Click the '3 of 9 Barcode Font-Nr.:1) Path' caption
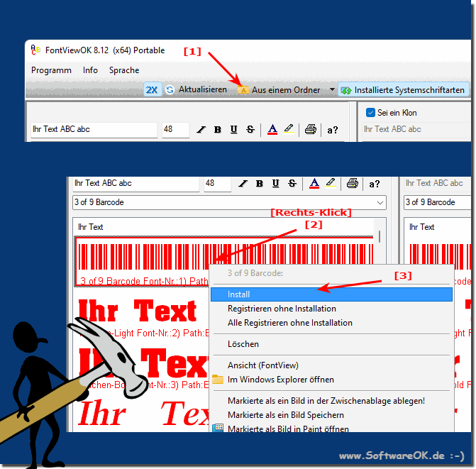The width and height of the screenshot is (476, 469). pos(144,281)
